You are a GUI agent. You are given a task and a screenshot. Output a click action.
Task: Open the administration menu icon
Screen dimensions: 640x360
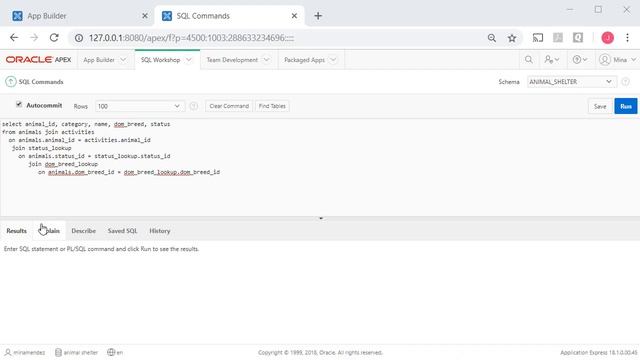click(x=551, y=60)
